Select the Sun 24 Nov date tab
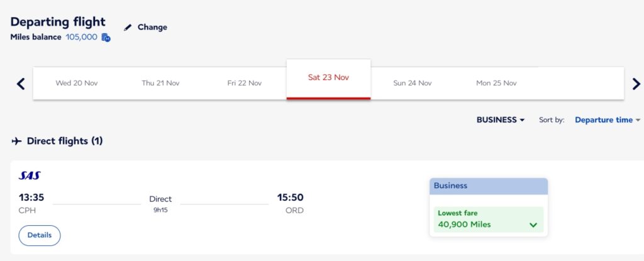This screenshot has height=261, width=644. 413,83
